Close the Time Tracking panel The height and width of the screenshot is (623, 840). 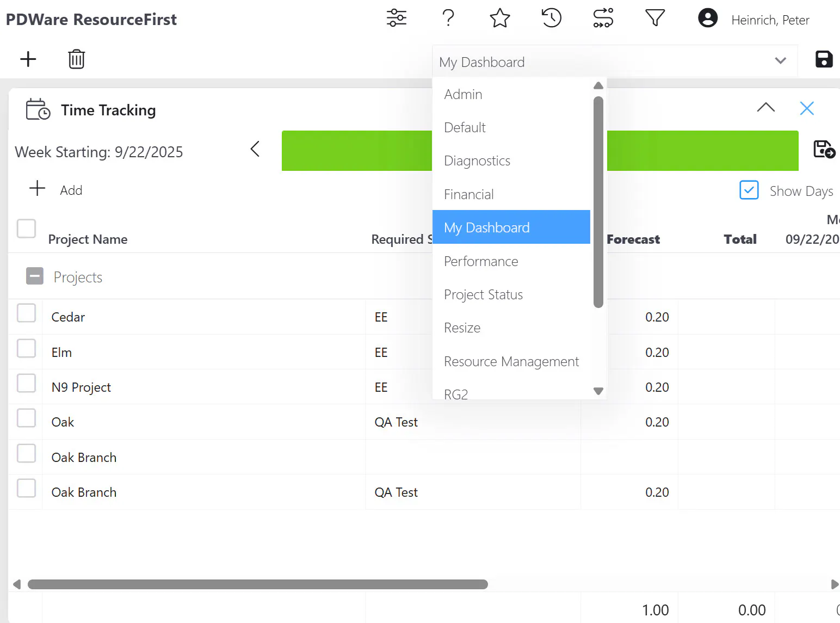tap(807, 108)
